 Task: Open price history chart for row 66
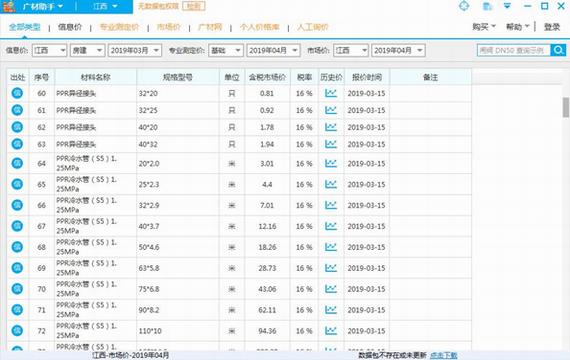click(x=331, y=205)
